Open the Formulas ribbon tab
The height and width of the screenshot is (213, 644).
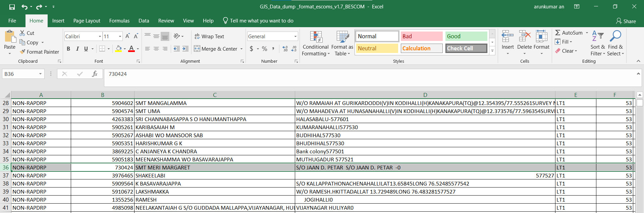[119, 21]
